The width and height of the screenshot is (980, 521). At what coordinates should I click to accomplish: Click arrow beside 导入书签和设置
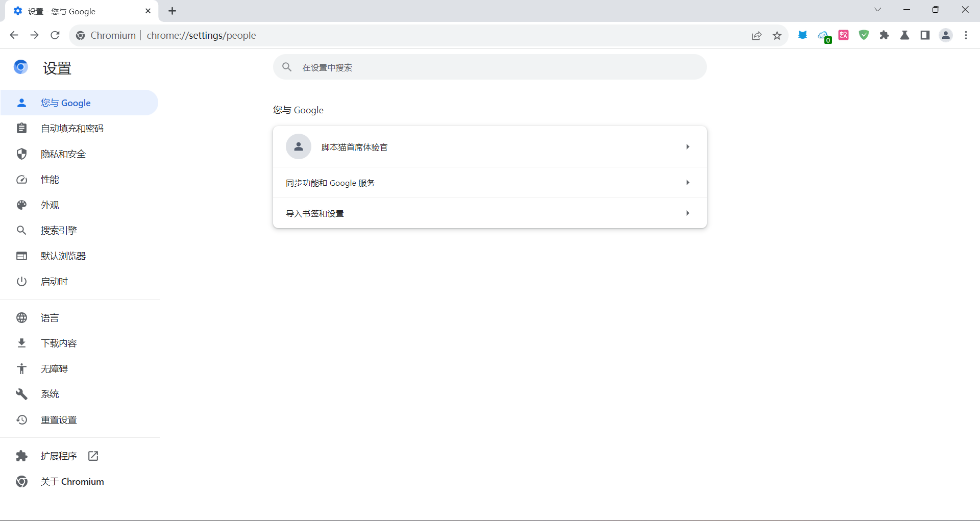pos(688,213)
